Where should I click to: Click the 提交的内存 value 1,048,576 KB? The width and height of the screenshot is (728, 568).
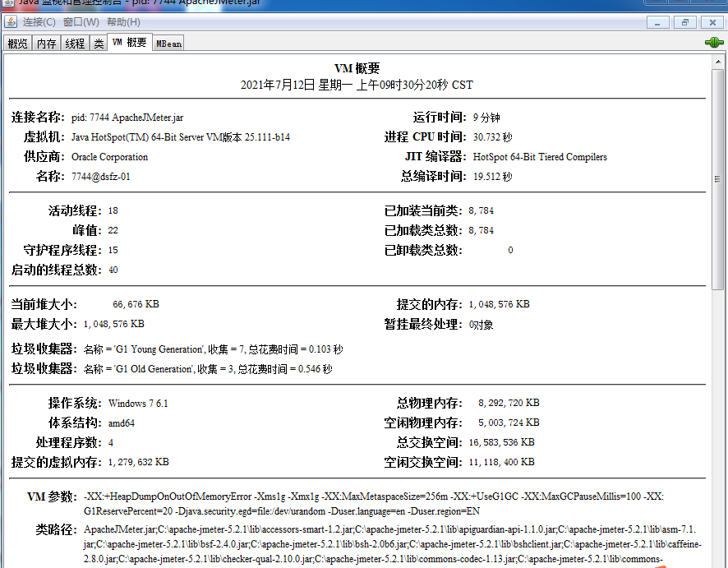(x=499, y=304)
